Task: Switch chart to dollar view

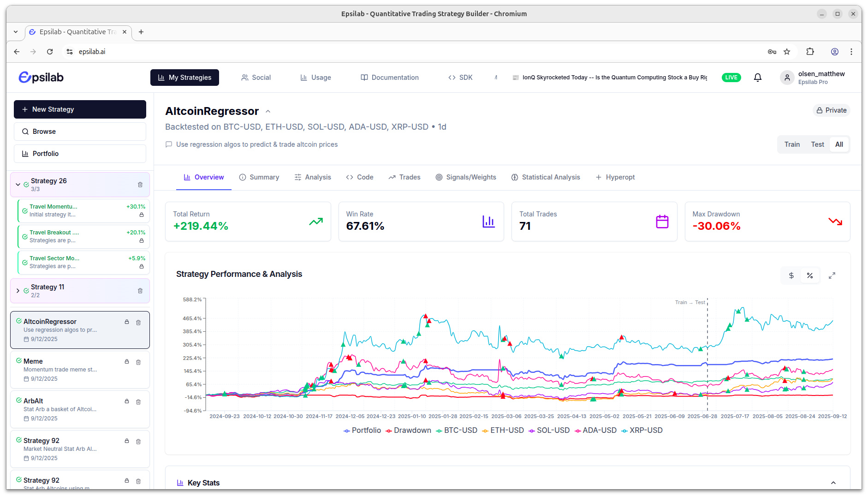Action: (x=791, y=275)
